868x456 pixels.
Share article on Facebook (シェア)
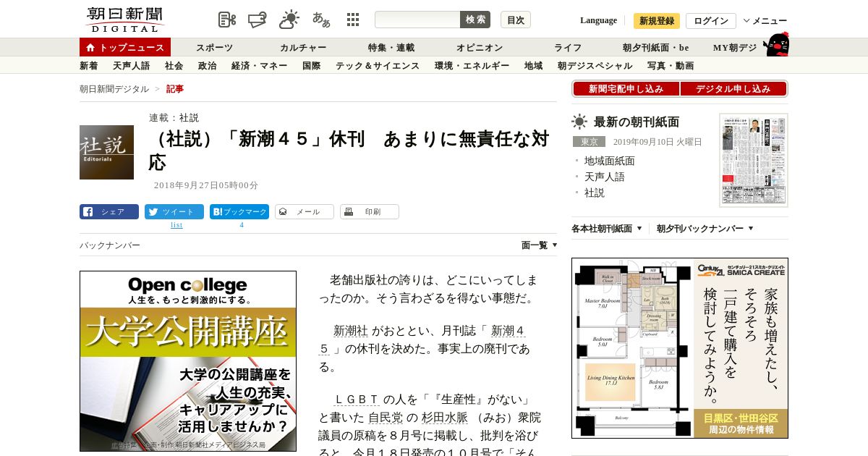(109, 212)
